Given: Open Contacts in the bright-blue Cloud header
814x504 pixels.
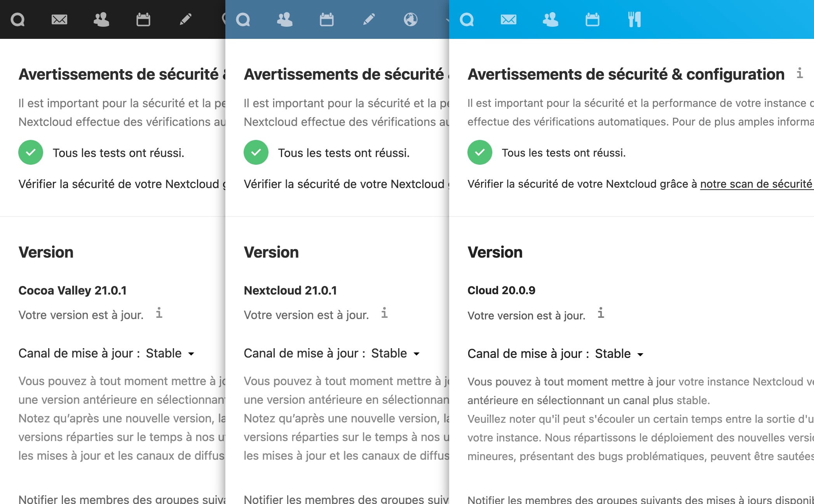Looking at the screenshot, I should [551, 19].
